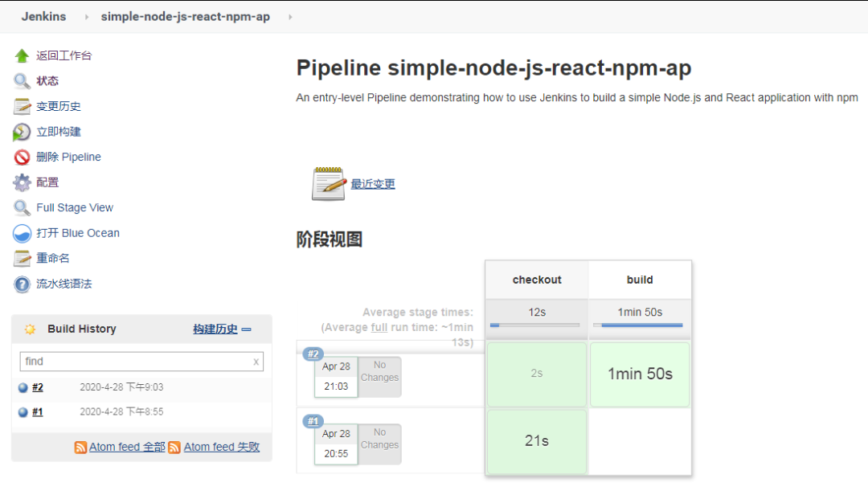Click the blue question-mark 流水线语法 icon

tap(22, 284)
